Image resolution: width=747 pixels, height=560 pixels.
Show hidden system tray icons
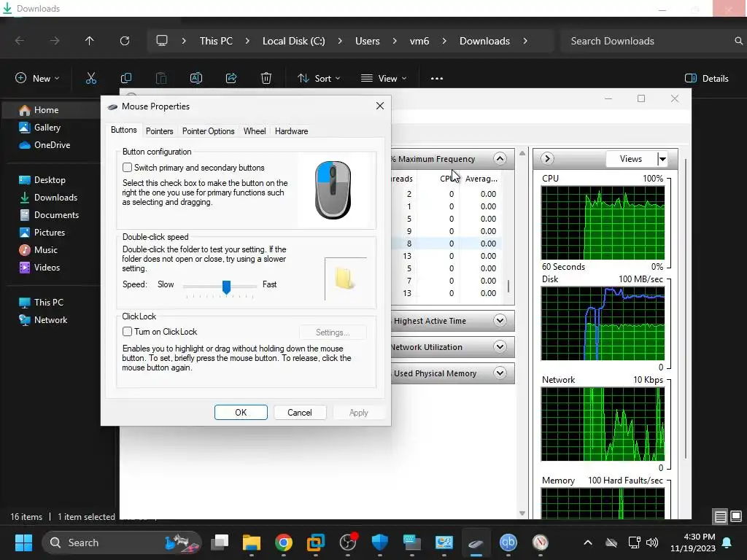588,542
